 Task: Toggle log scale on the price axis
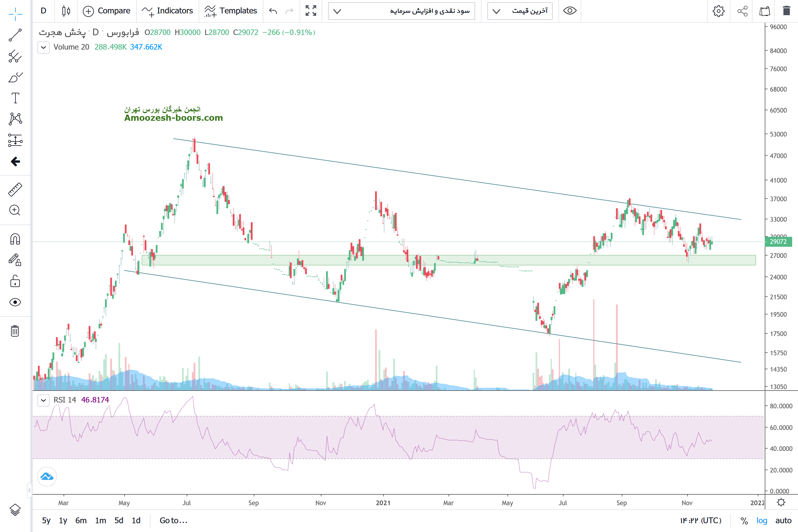pyautogui.click(x=761, y=520)
